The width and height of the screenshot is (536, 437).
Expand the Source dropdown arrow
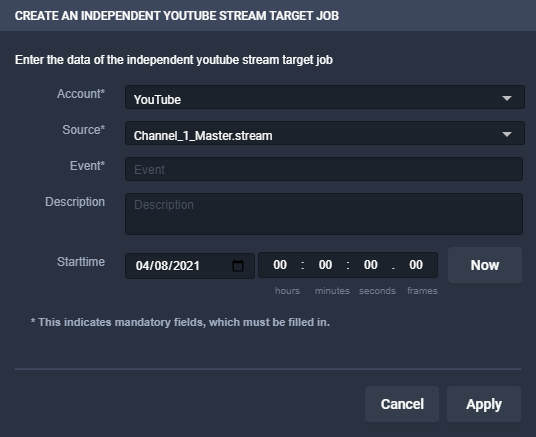tap(507, 134)
